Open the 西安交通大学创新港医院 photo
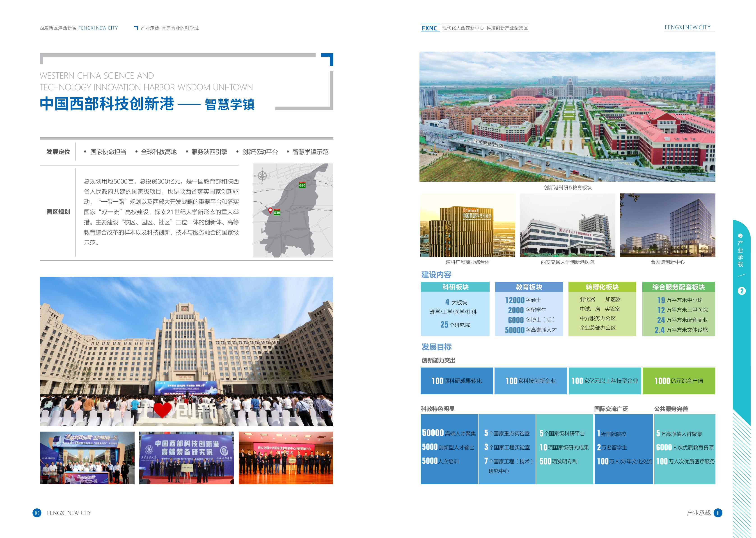This screenshot has width=756, height=538. pyautogui.click(x=568, y=225)
